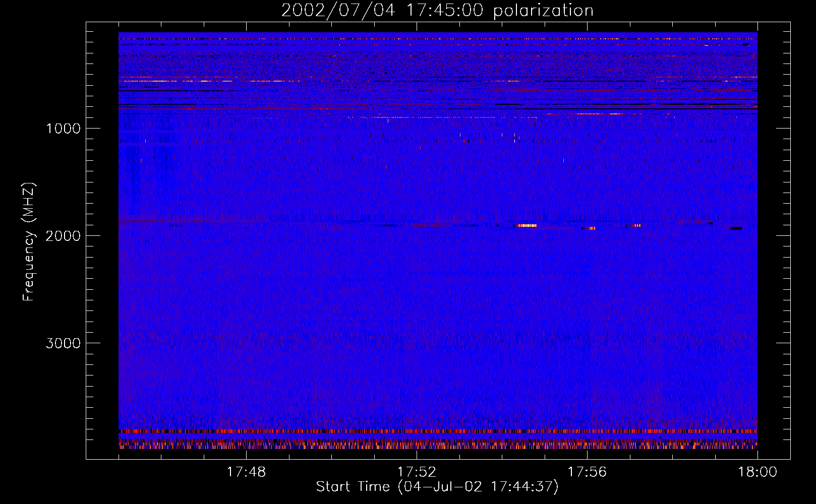Click the 17:56 time axis label
Viewport: 816px width, 504px height.
click(x=587, y=472)
